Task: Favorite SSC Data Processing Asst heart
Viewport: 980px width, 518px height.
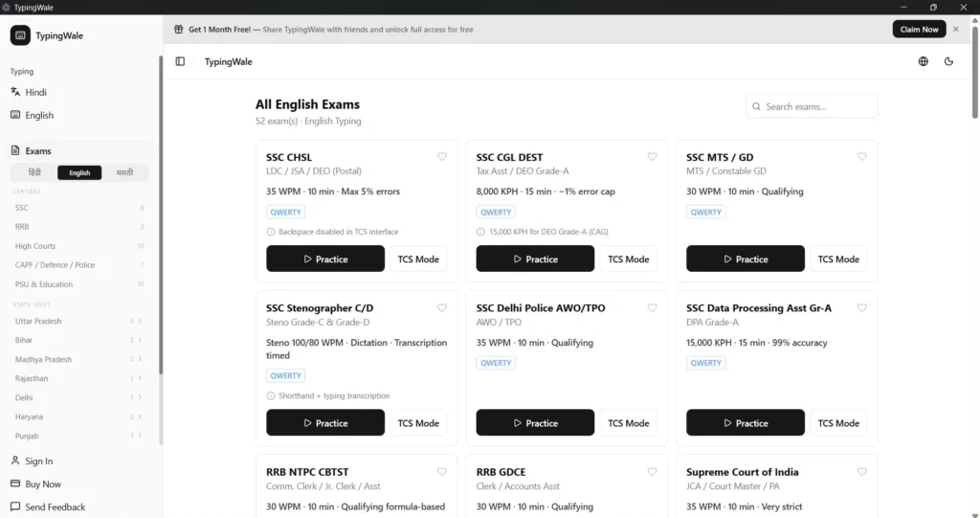Action: point(862,307)
